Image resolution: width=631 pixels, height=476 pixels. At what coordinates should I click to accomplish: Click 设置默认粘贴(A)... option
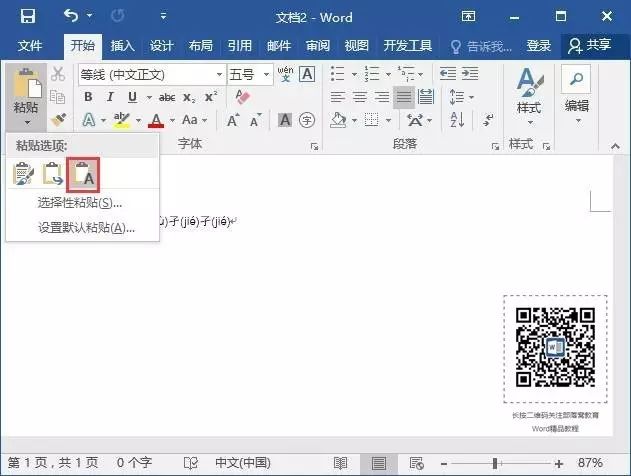pyautogui.click(x=86, y=227)
